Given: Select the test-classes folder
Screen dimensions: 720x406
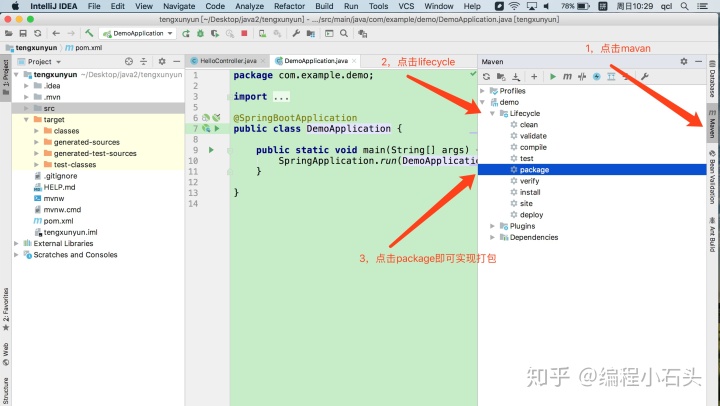Looking at the screenshot, I should (x=75, y=165).
